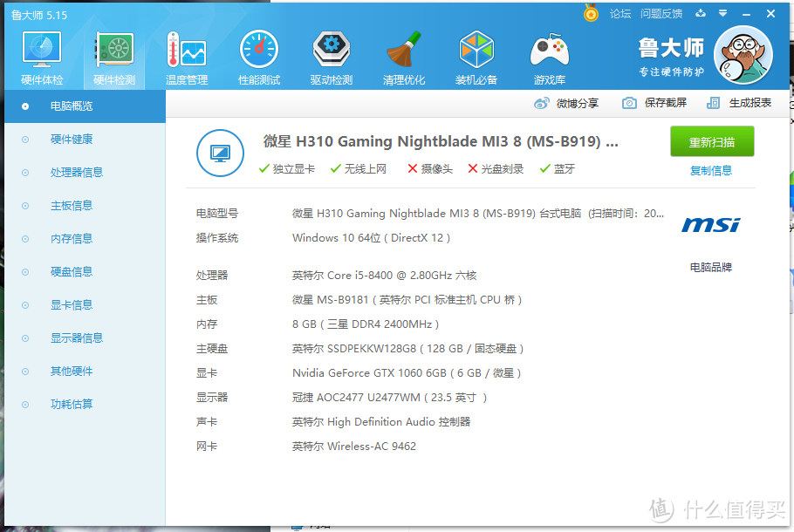Click the 无线上网 check indicator
The height and width of the screenshot is (532, 794).
pyautogui.click(x=359, y=168)
